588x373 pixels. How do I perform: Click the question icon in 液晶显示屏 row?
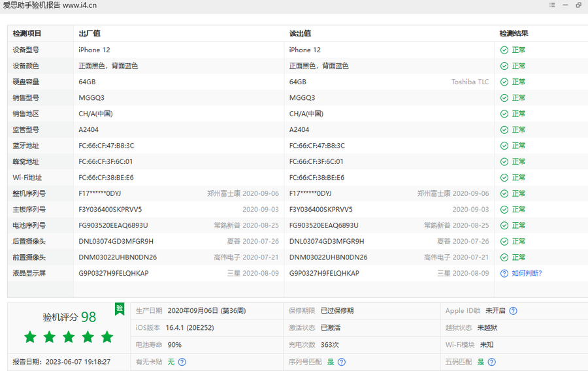pos(504,273)
